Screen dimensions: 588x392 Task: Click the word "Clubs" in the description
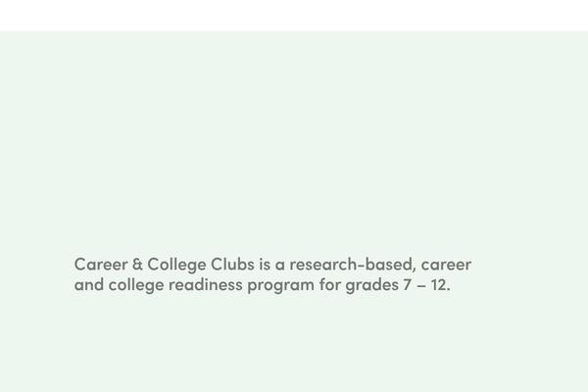point(232,265)
